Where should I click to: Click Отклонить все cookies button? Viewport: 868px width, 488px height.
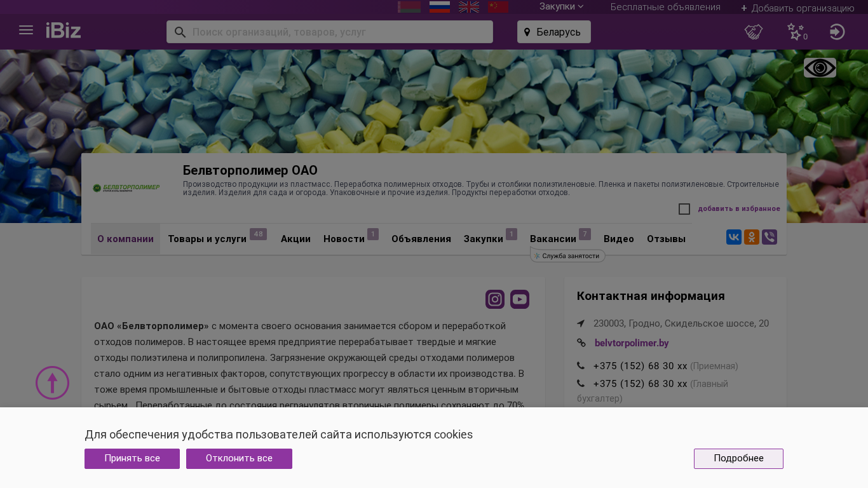239,459
